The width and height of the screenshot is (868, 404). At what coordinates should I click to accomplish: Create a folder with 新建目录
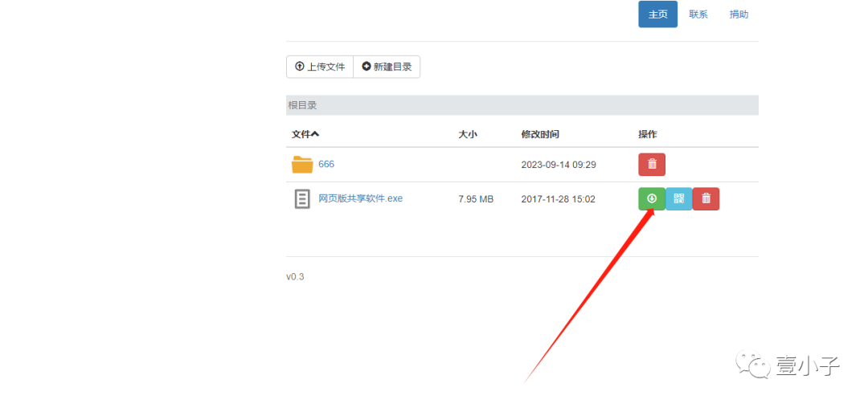coord(387,67)
